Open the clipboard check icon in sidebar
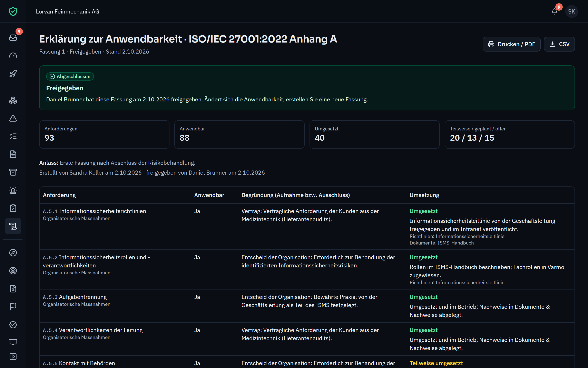The width and height of the screenshot is (588, 368). [13, 208]
